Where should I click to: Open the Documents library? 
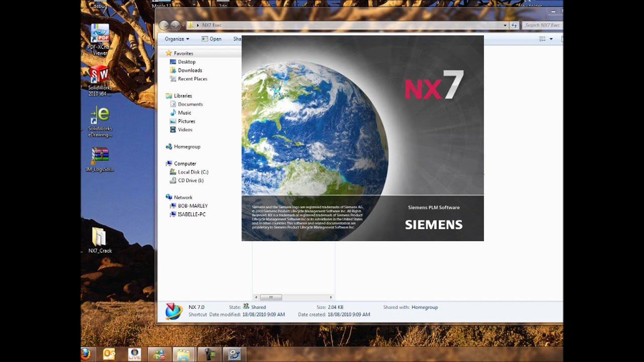(190, 104)
